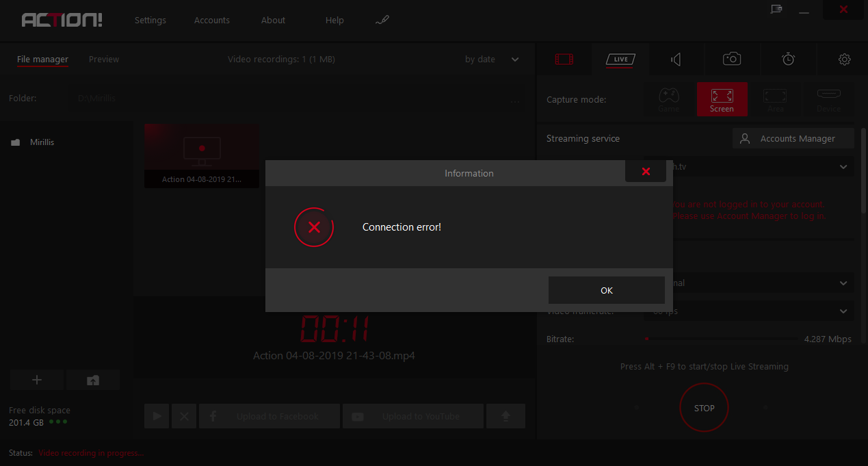Open audio recording tab with speaker icon
This screenshot has height=466, width=868.
coord(676,60)
